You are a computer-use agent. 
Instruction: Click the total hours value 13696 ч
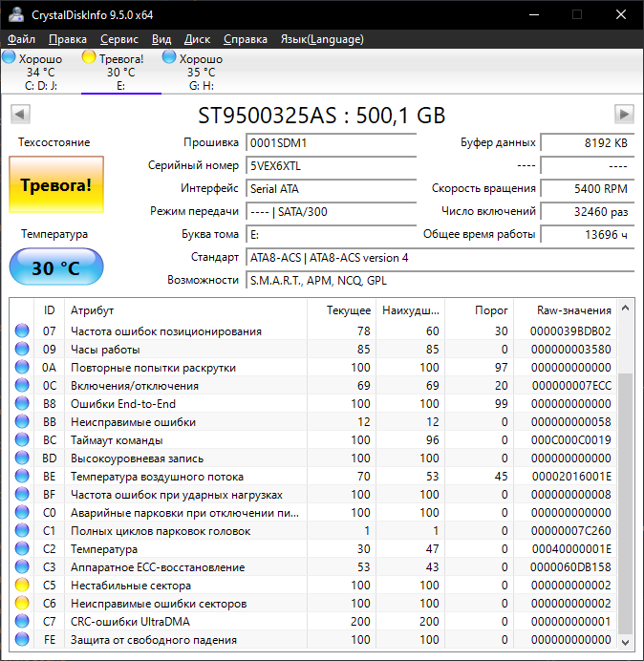[588, 234]
